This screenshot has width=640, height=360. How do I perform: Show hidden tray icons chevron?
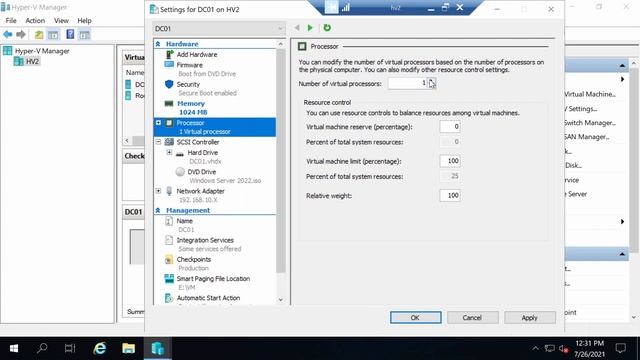pos(535,348)
